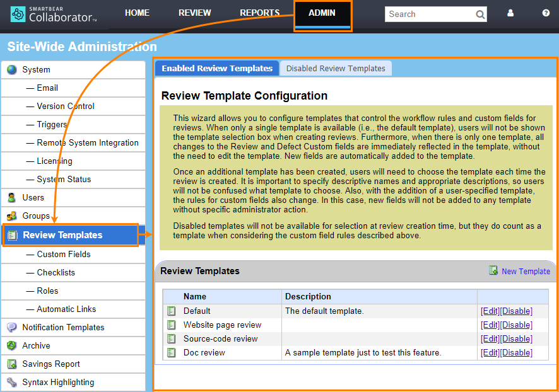Image resolution: width=559 pixels, height=392 pixels.
Task: Click the help question mark icon
Action: (546, 13)
